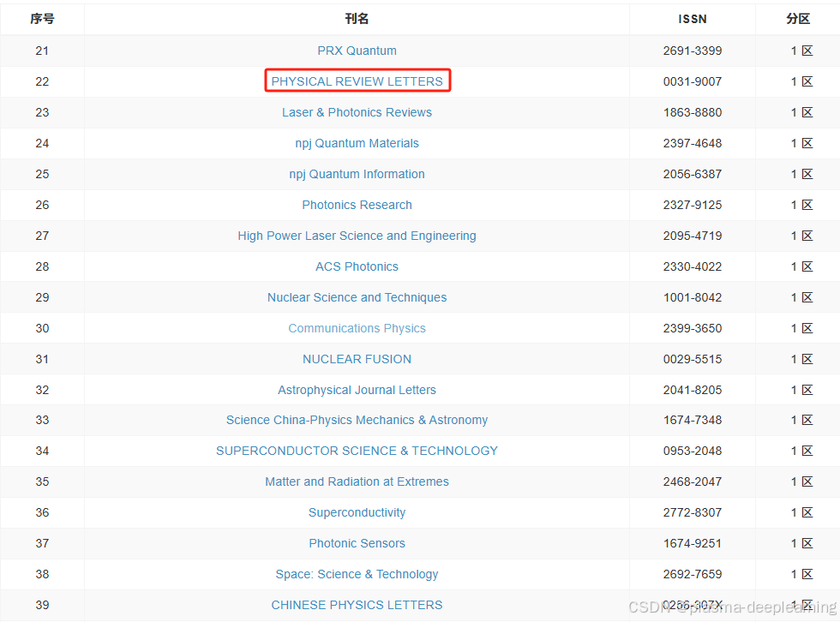Screen dimensions: 840x622
Task: Select ISSN 0029-5515 cell
Action: pyautogui.click(x=693, y=359)
